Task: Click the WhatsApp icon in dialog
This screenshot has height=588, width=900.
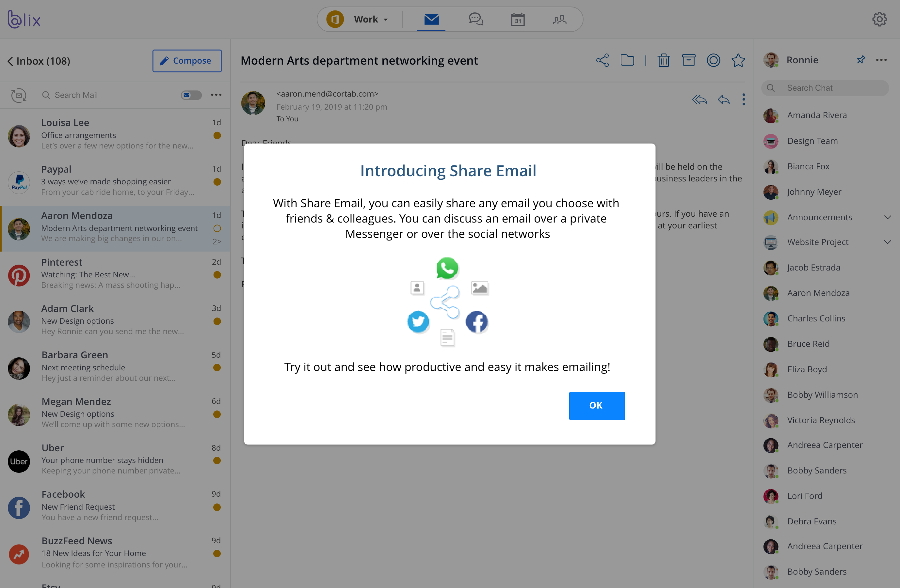Action: tap(447, 268)
